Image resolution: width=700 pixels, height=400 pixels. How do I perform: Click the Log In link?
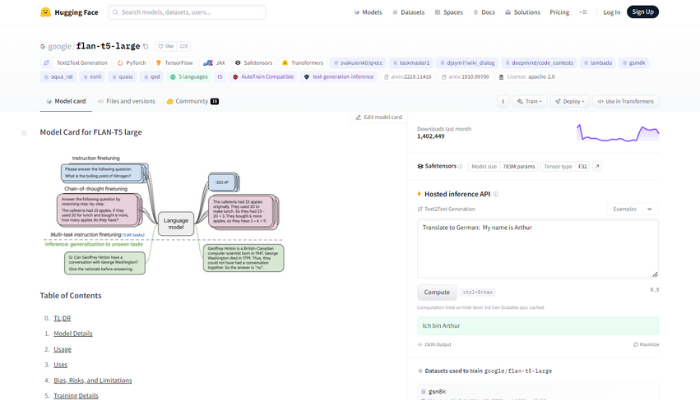click(612, 12)
